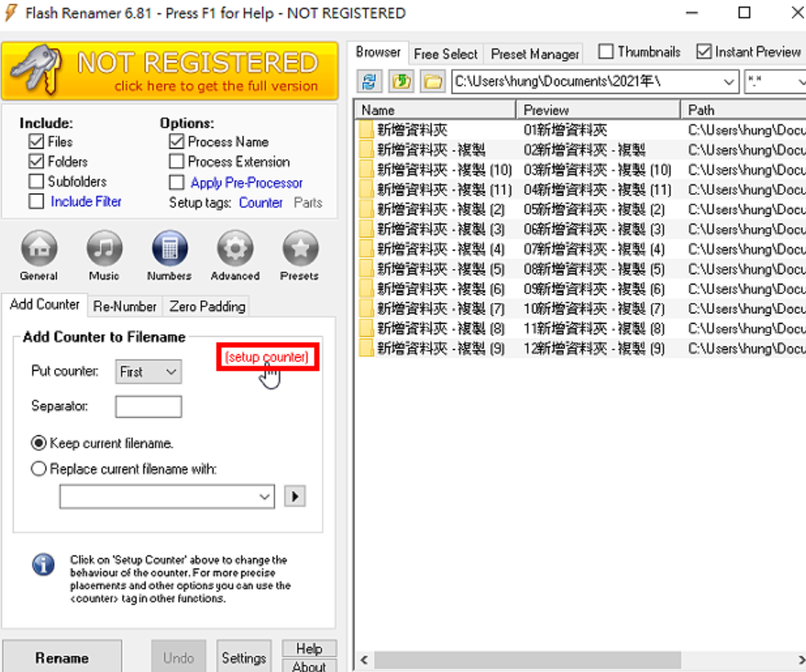The width and height of the screenshot is (806, 672).
Task: Open the Include Filter link
Action: coord(86,202)
